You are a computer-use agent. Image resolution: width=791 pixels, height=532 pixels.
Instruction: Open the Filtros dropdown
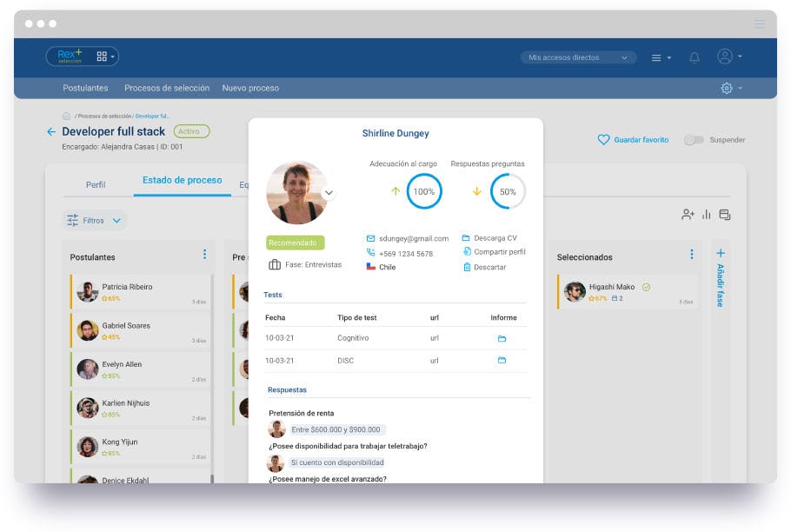[94, 220]
